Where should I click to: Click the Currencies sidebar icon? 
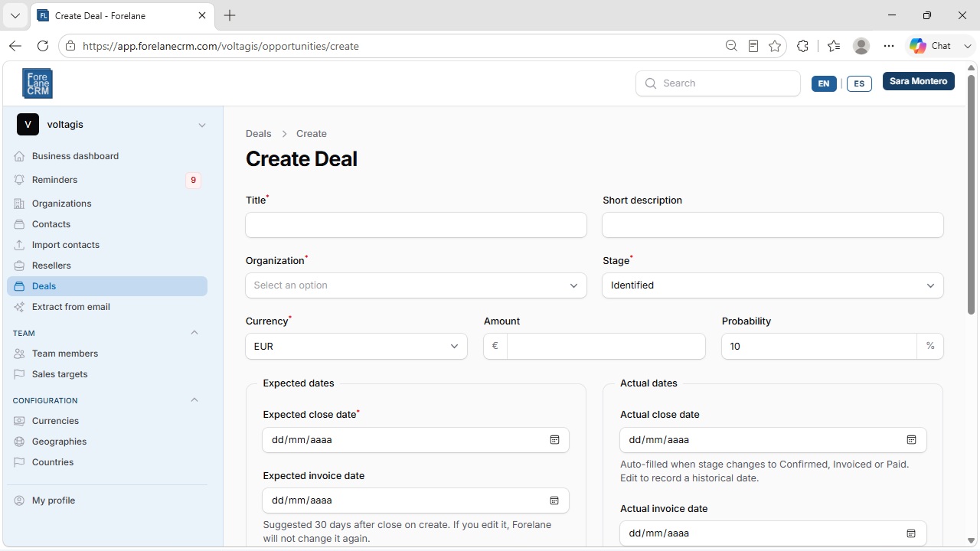pos(19,421)
